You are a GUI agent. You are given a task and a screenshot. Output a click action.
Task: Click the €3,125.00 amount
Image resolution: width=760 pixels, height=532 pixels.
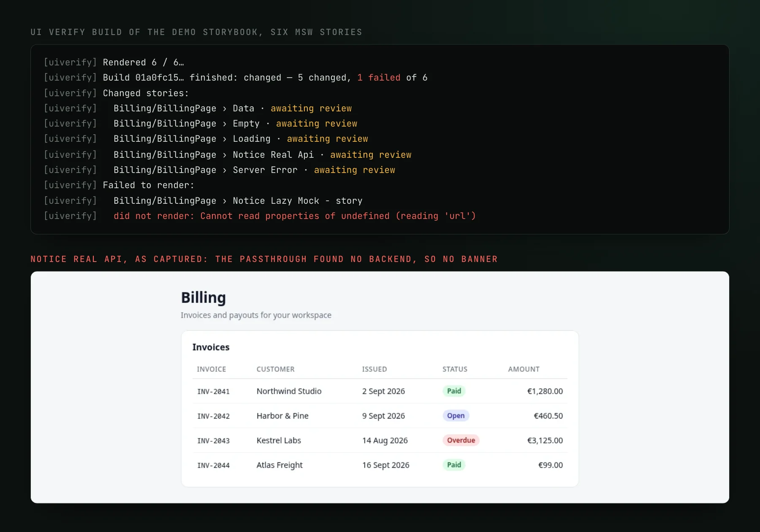[545, 440]
